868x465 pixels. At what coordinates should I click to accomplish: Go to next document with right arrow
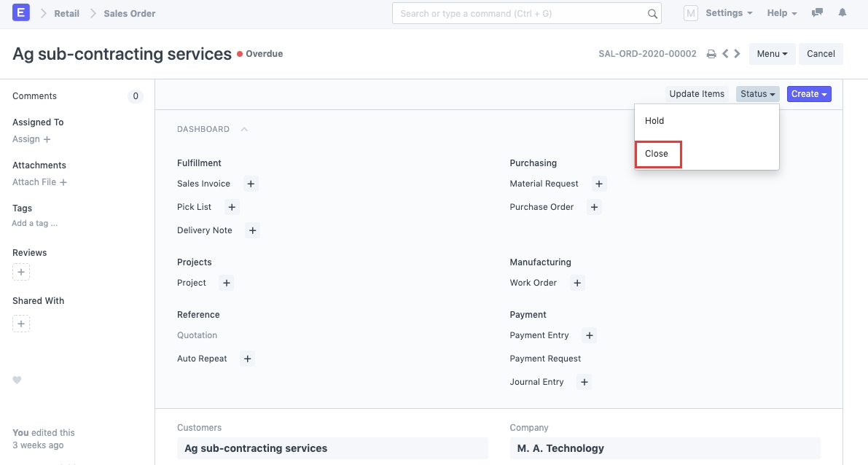pyautogui.click(x=738, y=54)
